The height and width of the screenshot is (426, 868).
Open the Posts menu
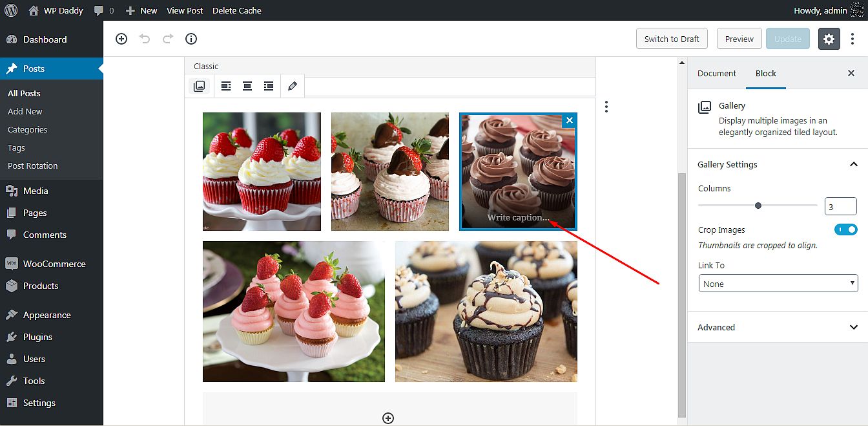52,69
